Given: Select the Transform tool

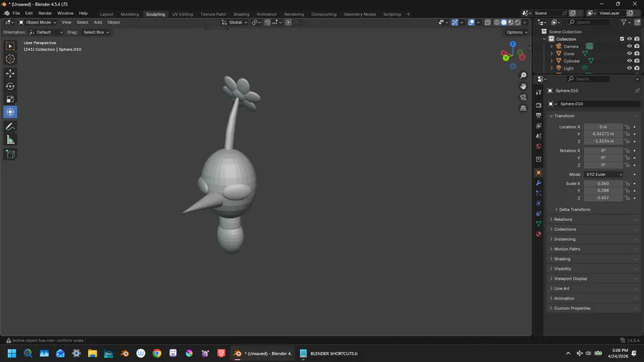Looking at the screenshot, I should pyautogui.click(x=10, y=112).
